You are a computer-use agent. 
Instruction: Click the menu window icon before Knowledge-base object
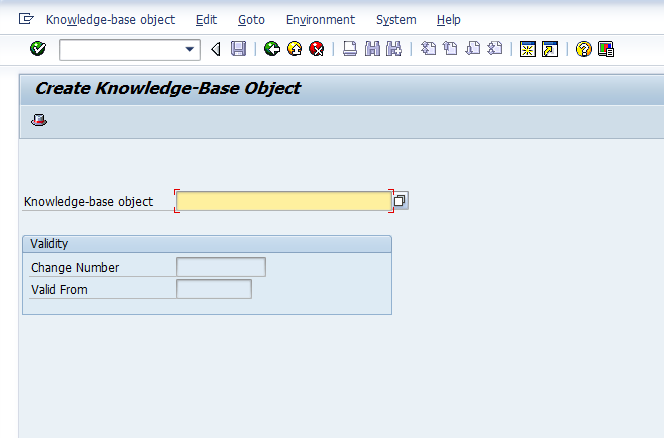click(25, 19)
